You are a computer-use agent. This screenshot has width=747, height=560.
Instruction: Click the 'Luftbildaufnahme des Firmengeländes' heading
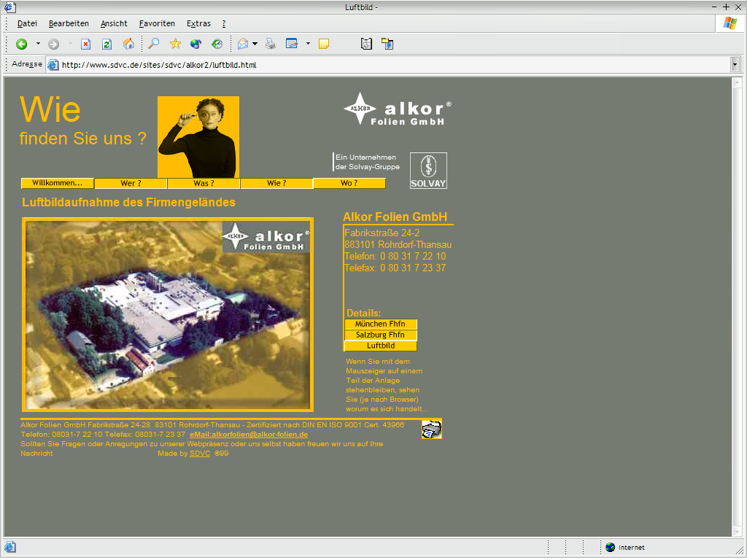tap(128, 203)
